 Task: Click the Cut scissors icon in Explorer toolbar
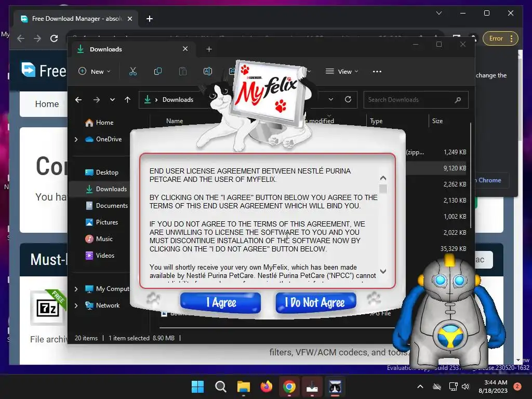132,72
